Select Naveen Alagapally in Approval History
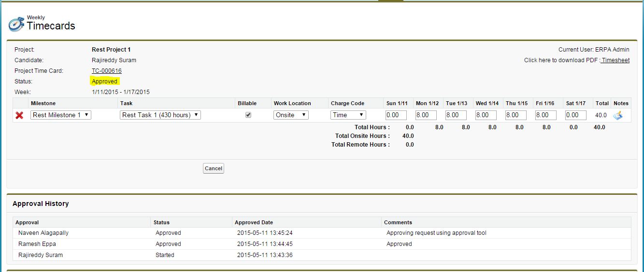The image size is (644, 272). pos(43,233)
